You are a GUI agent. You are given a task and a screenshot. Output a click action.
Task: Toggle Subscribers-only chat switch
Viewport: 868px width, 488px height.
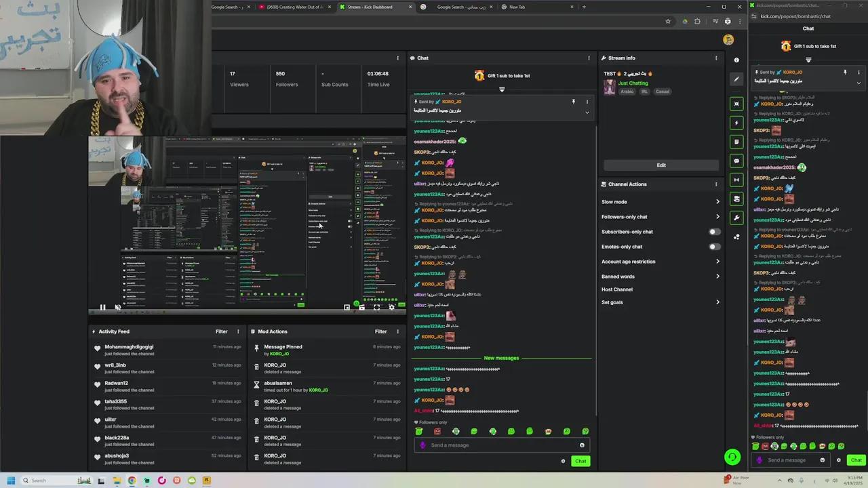tap(714, 232)
